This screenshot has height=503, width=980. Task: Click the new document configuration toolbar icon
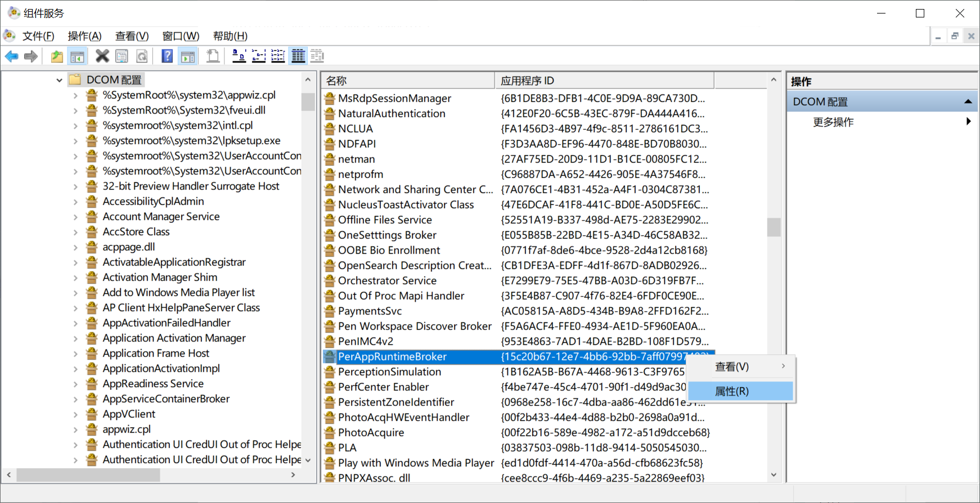(x=213, y=56)
